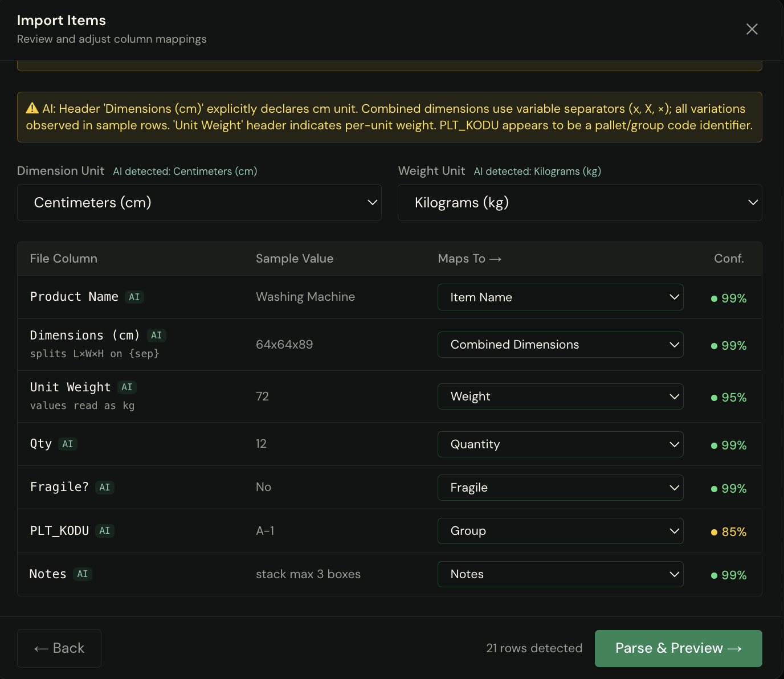
Task: Open the Weight Unit dropdown
Action: [580, 202]
